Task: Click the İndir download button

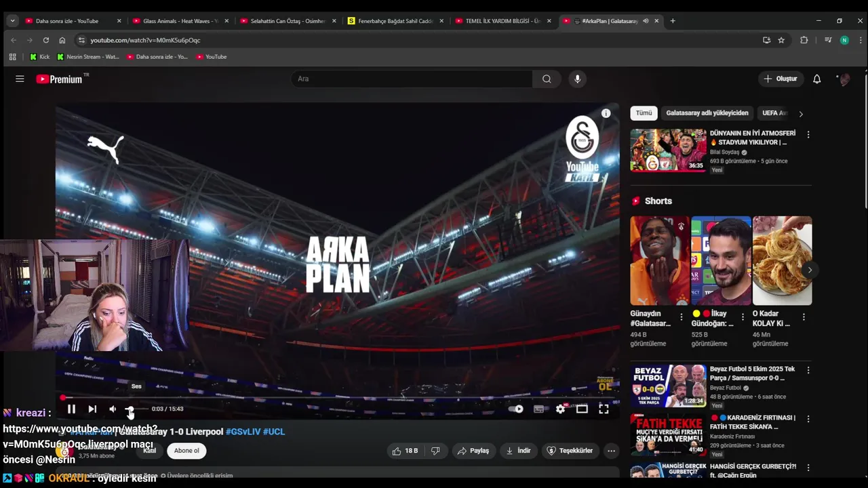Action: 519,451
